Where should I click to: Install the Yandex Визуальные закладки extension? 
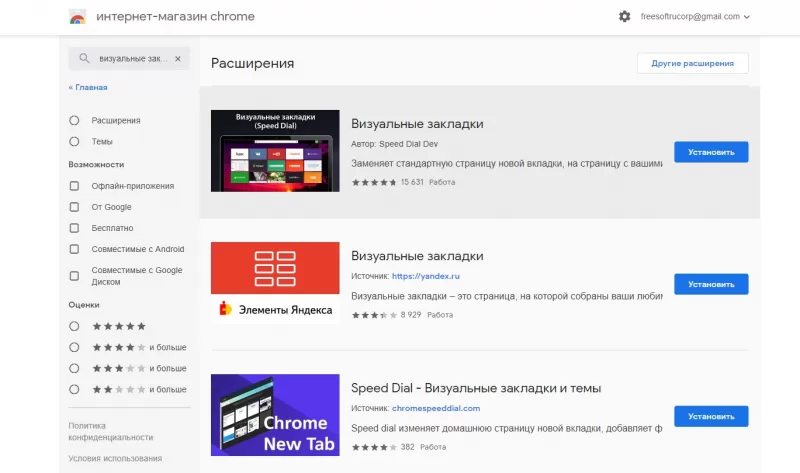tap(711, 284)
